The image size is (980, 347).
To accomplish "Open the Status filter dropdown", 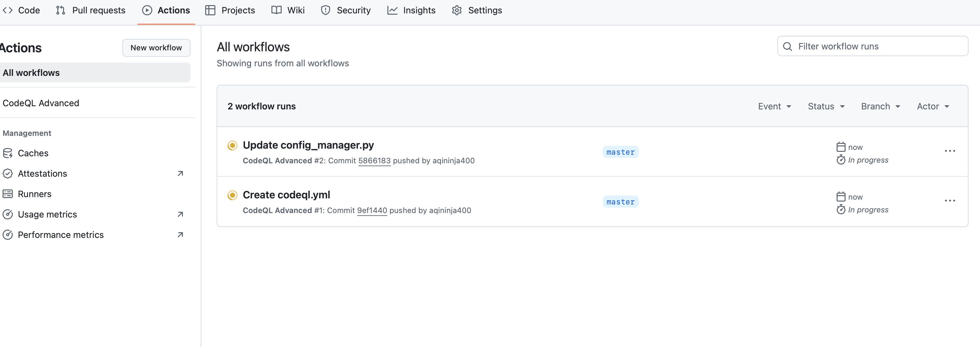I will [x=826, y=106].
